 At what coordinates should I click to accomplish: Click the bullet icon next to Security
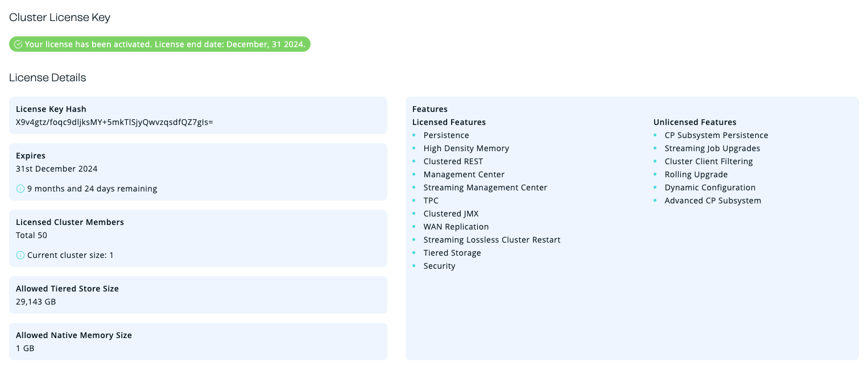click(414, 265)
